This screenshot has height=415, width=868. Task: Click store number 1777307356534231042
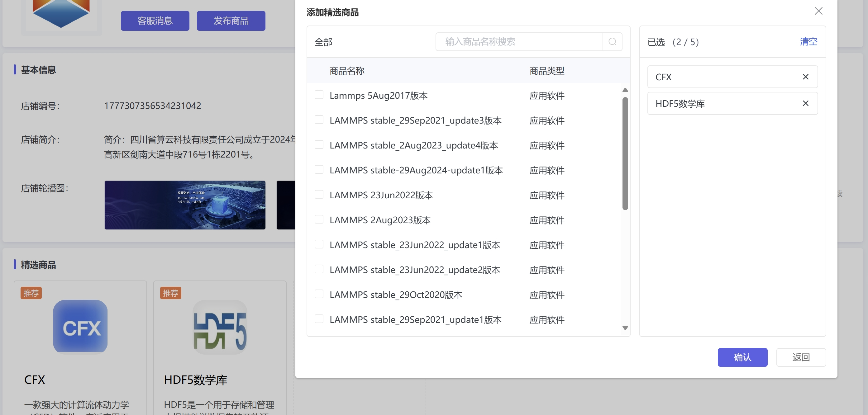point(153,106)
